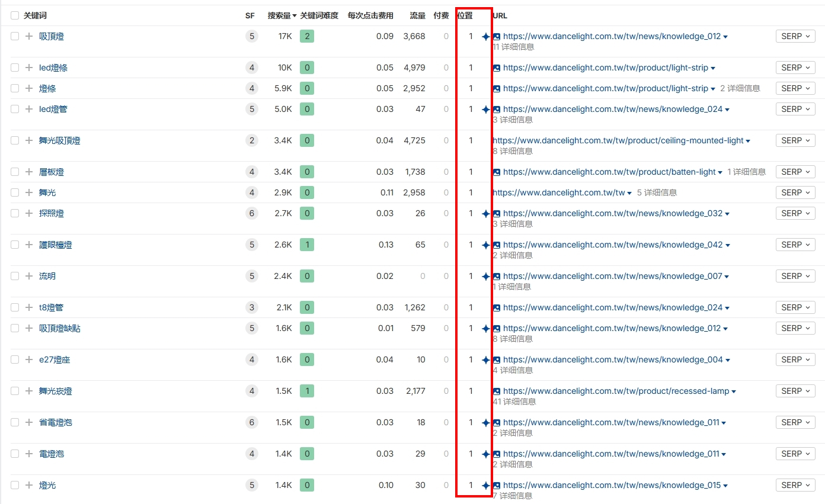Click the SF badge in 探照燈 row

[252, 213]
